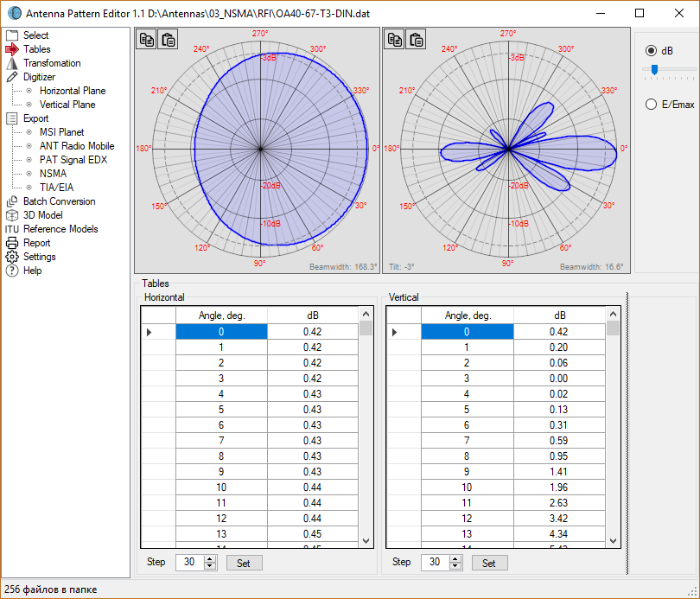
Task: Paste a pattern into the horizontal plot
Action: click(x=168, y=39)
